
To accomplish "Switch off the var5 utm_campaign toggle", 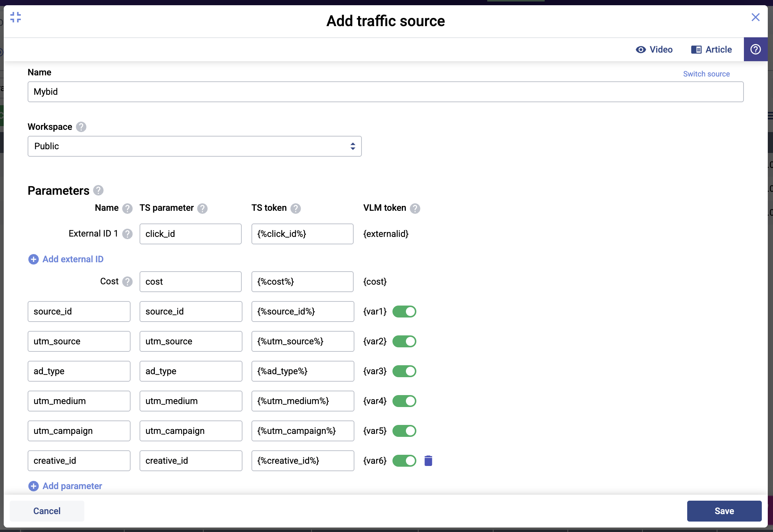I will point(404,431).
